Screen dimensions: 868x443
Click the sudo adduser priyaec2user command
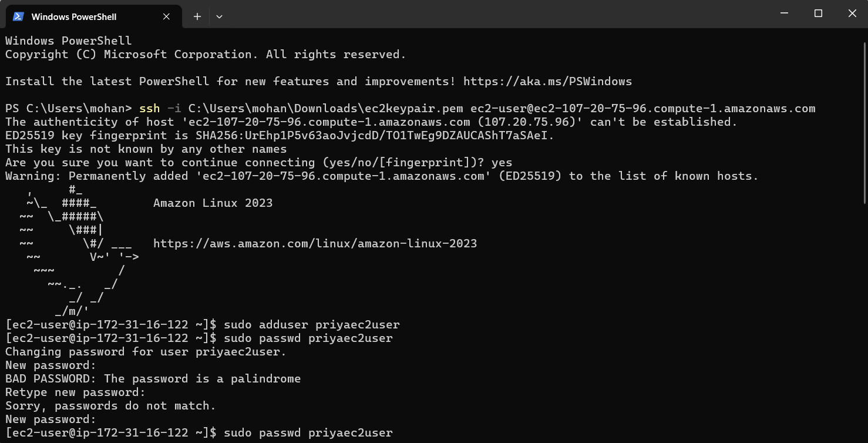point(311,325)
